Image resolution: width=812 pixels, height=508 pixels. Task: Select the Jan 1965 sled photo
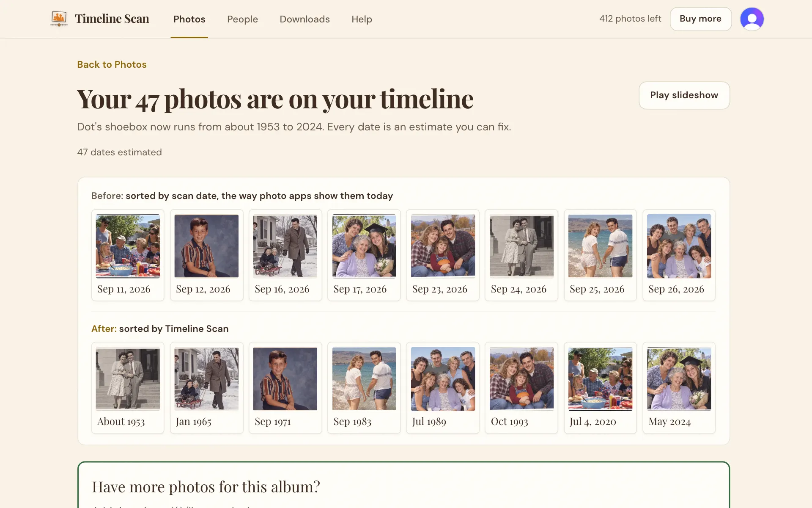click(206, 379)
